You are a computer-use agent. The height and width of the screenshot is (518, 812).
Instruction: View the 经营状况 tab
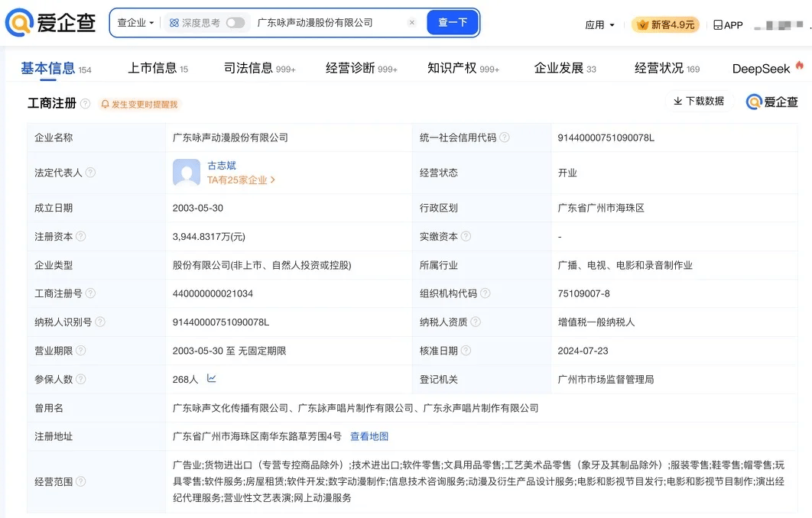pos(667,68)
